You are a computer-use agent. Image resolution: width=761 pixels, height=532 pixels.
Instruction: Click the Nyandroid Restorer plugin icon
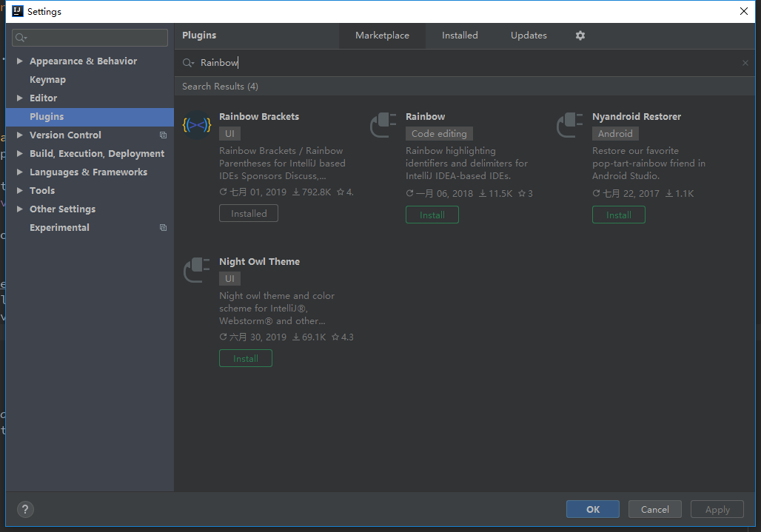[569, 124]
